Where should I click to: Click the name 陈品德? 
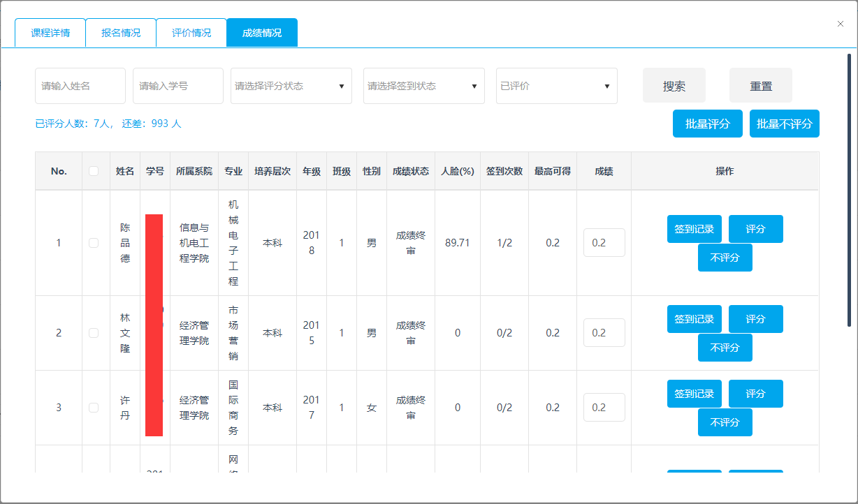point(125,243)
